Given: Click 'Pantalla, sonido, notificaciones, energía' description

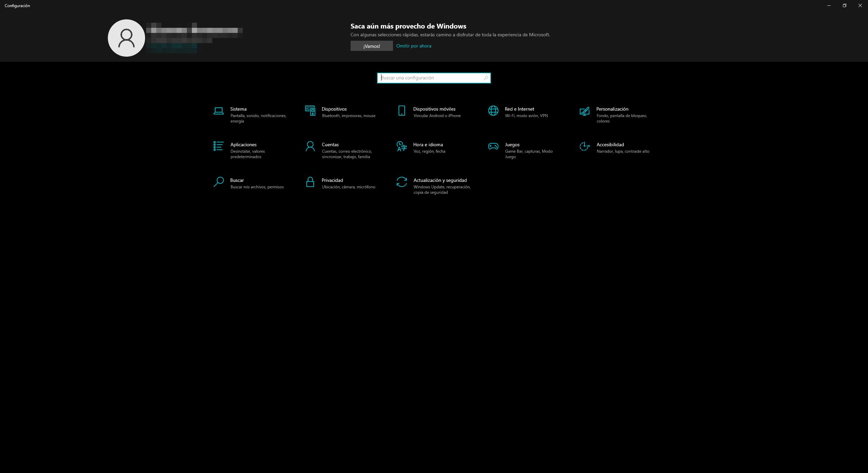Looking at the screenshot, I should (x=258, y=119).
